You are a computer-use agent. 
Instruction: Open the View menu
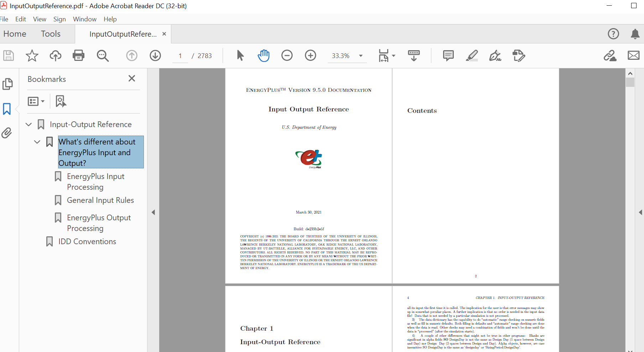[39, 19]
